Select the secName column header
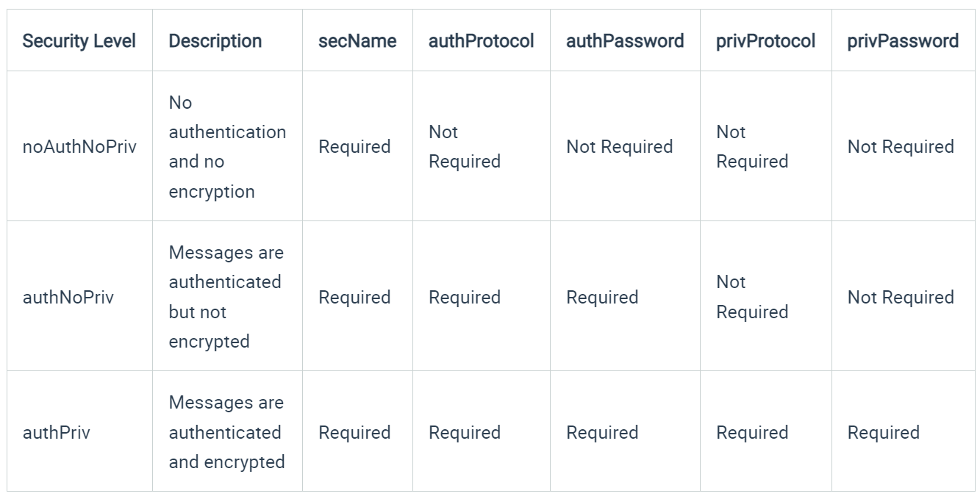The image size is (980, 499). (357, 41)
